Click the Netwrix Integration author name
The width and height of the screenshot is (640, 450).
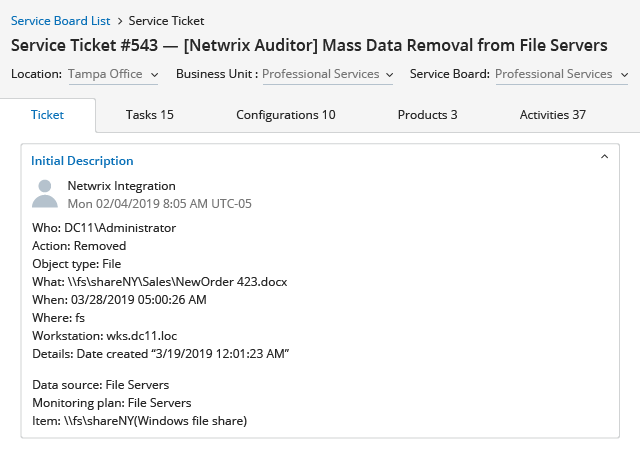(121, 186)
